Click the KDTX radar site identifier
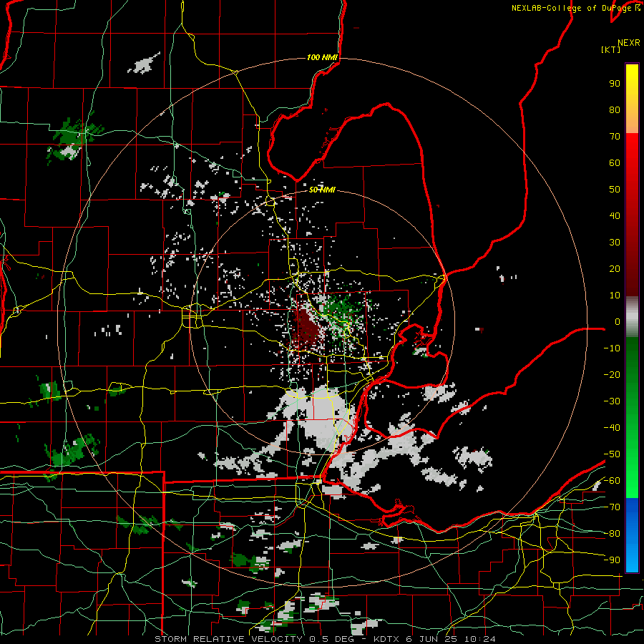This screenshot has width=644, height=644. (386, 639)
